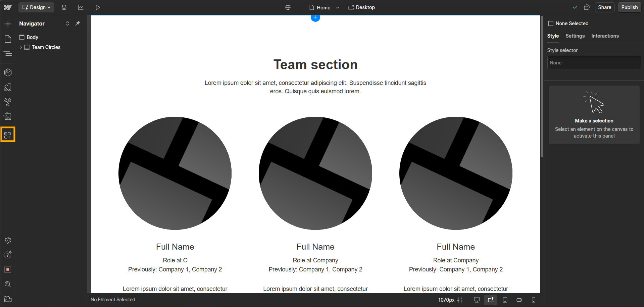
Task: Open the Design mode dropdown
Action: point(36,7)
